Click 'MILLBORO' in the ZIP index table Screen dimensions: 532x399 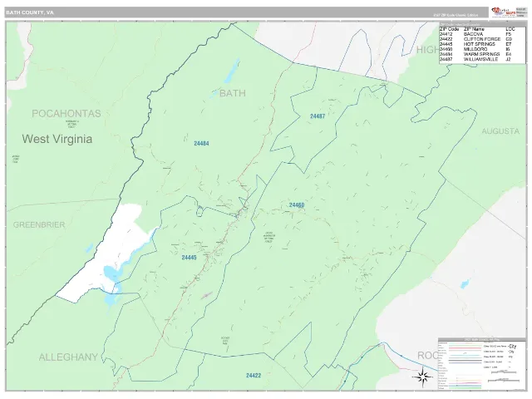click(475, 49)
